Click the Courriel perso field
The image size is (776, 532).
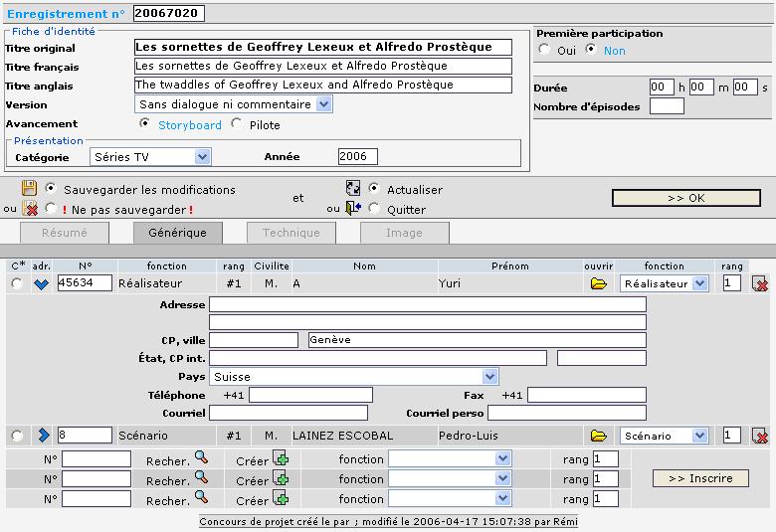(x=567, y=413)
